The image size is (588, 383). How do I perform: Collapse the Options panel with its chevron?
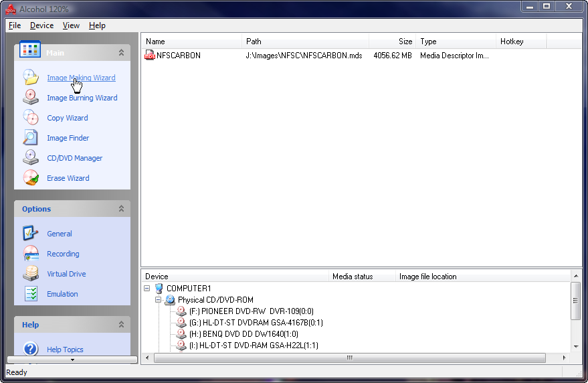121,209
